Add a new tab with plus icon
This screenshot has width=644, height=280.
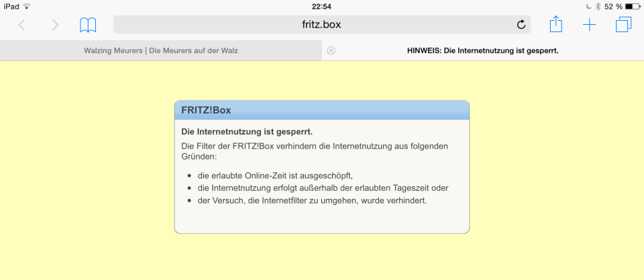coord(590,25)
